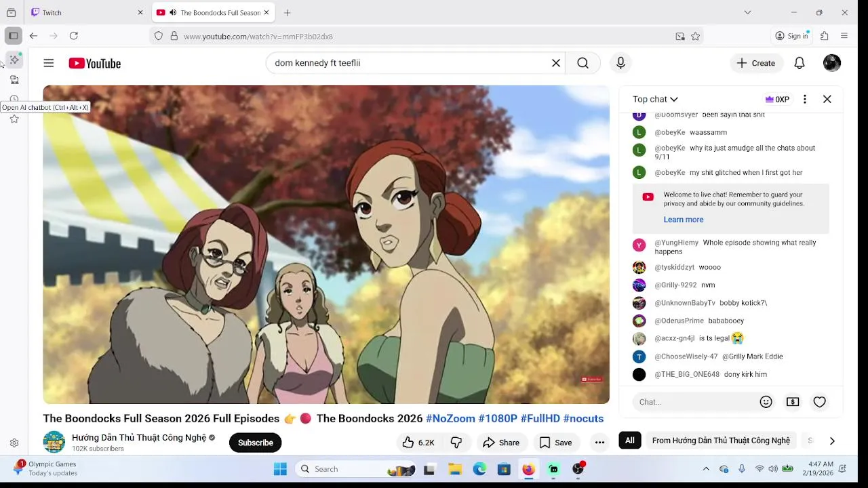Pause the Boondocks video player

(326, 245)
